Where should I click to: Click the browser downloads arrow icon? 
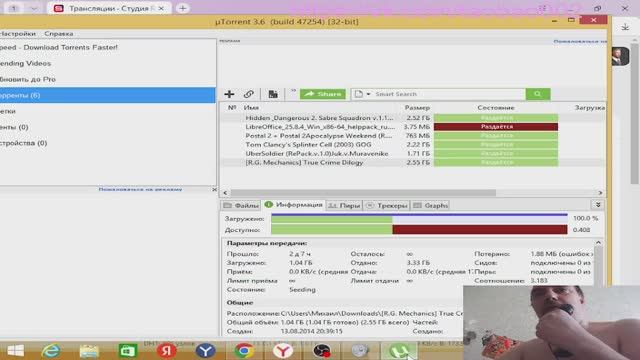(x=625, y=27)
